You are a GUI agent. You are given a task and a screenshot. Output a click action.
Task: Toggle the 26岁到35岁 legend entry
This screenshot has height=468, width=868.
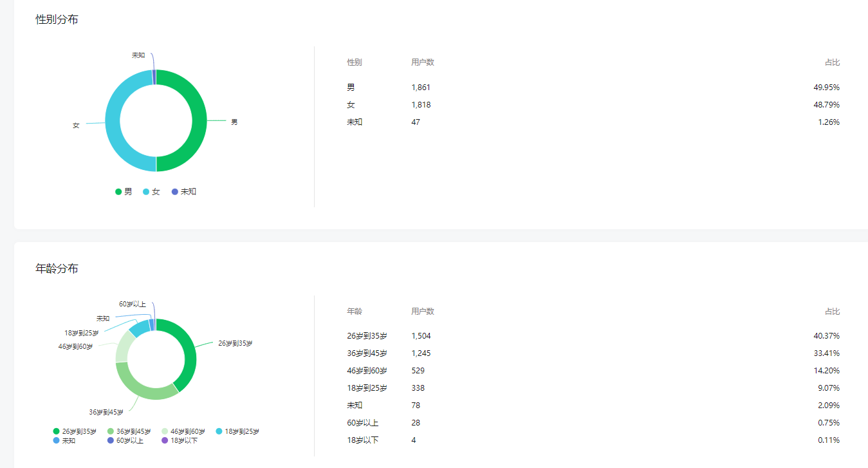click(75, 431)
